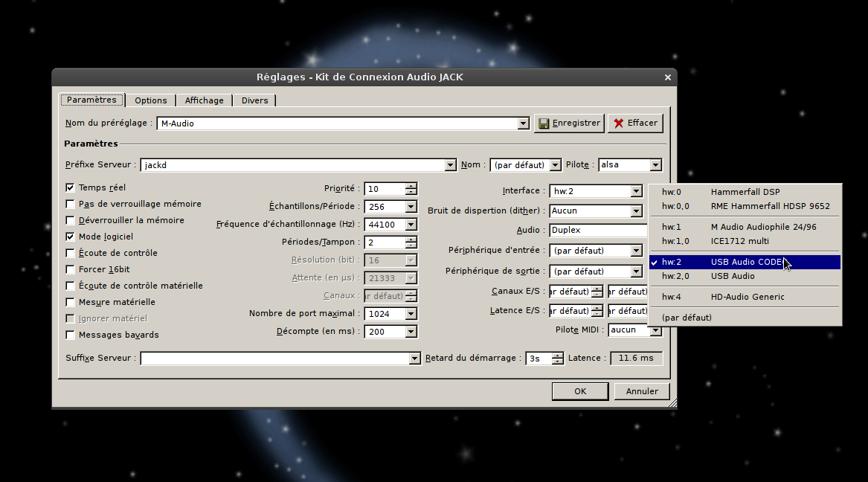The width and height of the screenshot is (868, 482).
Task: Select hw:1,0 ICE1712 multi entry
Action: (745, 241)
